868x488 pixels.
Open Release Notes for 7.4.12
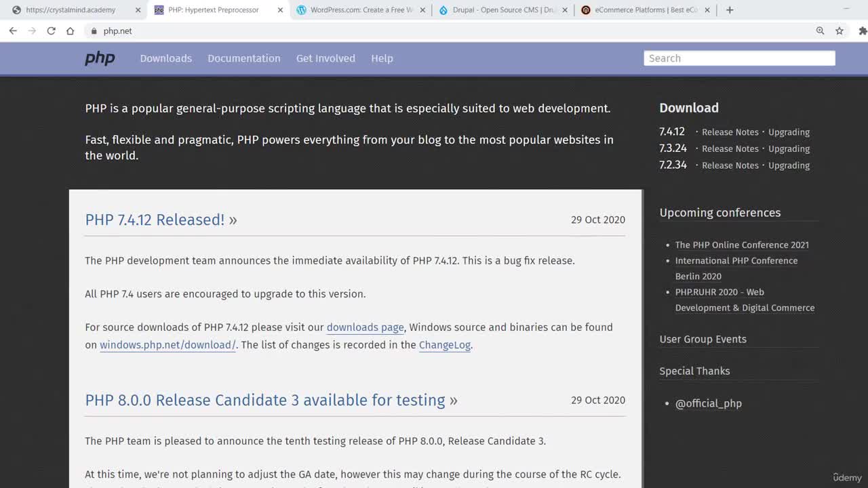(730, 132)
